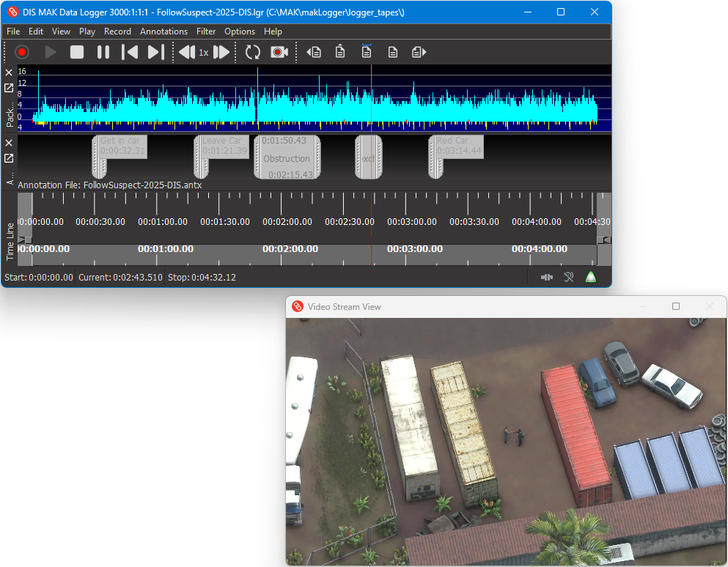728x567 pixels.
Task: Pop out the packet graph panel
Action: (x=9, y=88)
